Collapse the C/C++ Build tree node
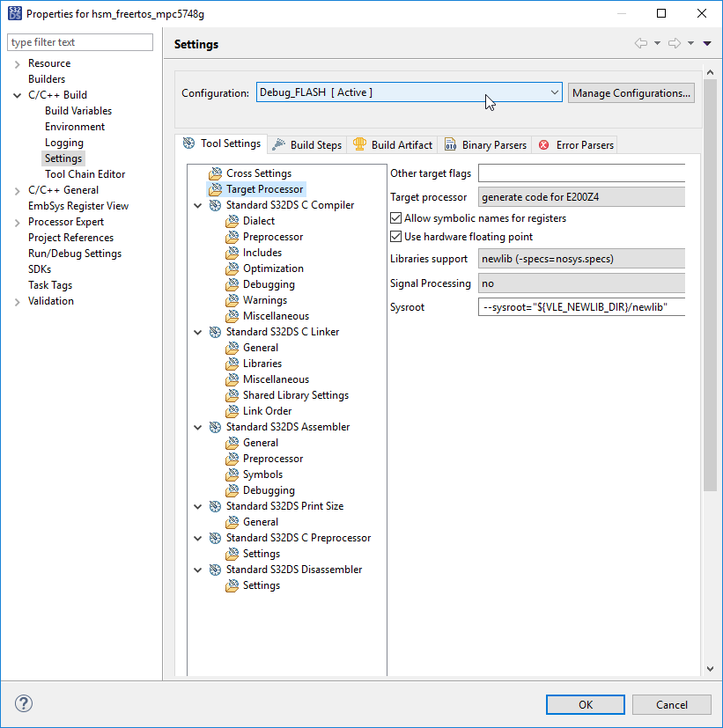723x728 pixels. (x=18, y=95)
